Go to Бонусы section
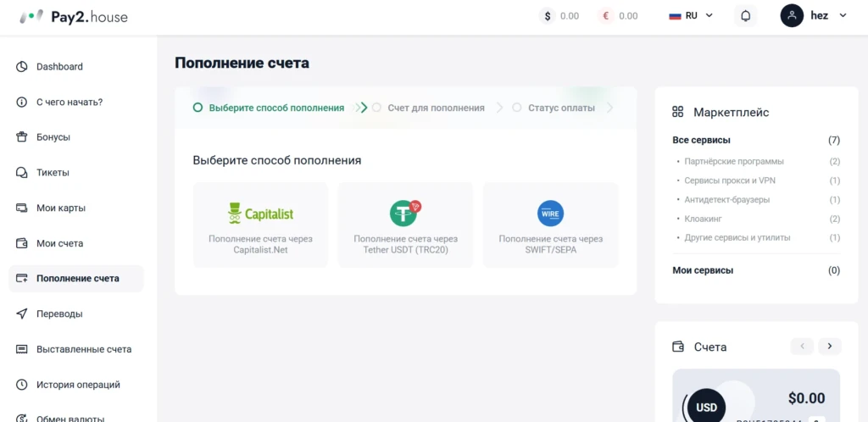The height and width of the screenshot is (422, 868). click(x=75, y=137)
